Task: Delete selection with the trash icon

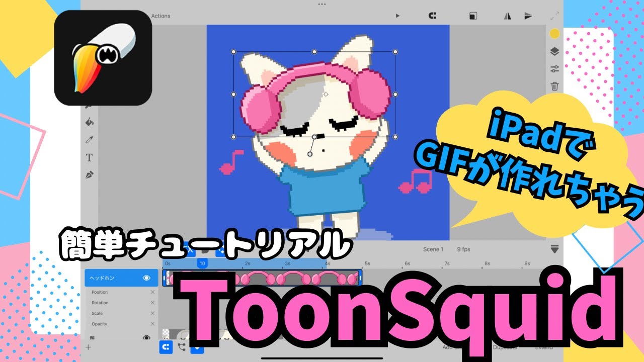Action: point(554,86)
